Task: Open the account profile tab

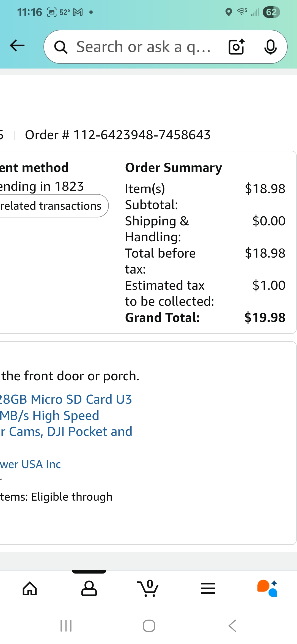Action: pos(89,588)
